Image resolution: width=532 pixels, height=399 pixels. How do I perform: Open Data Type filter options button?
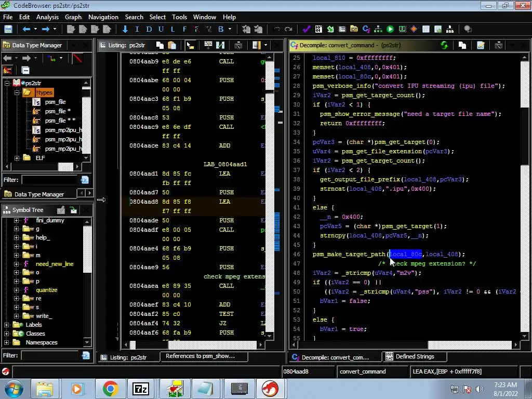pyautogui.click(x=85, y=180)
